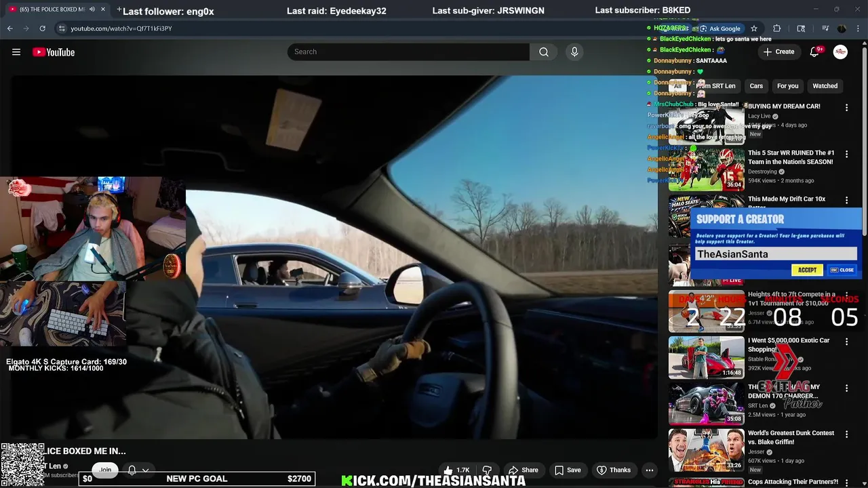Go forward with the browser forward arrow

click(x=26, y=28)
